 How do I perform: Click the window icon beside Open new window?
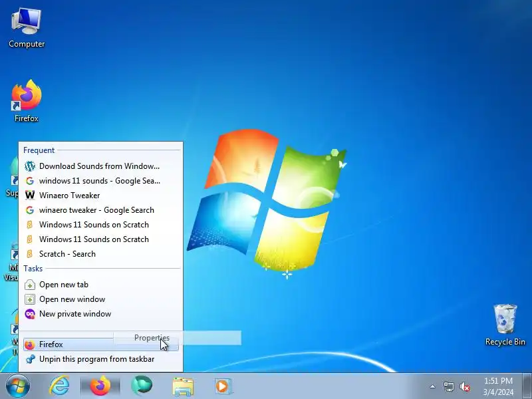(x=30, y=299)
